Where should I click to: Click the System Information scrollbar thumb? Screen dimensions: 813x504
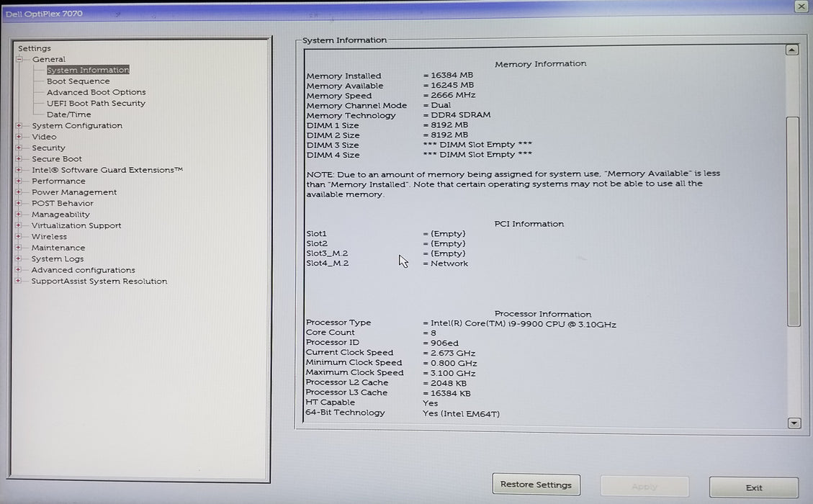(x=793, y=222)
